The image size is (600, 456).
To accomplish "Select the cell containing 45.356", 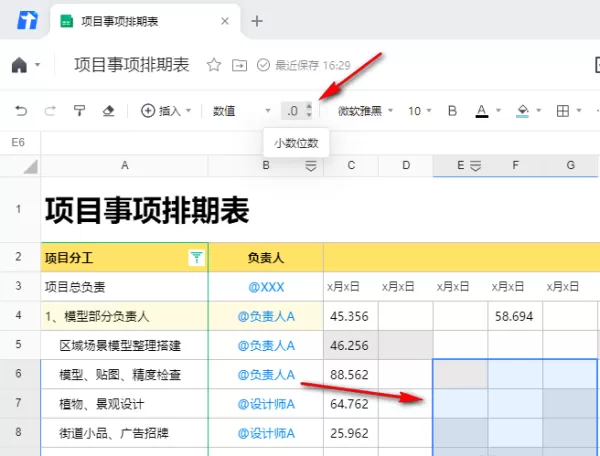I will 351,316.
